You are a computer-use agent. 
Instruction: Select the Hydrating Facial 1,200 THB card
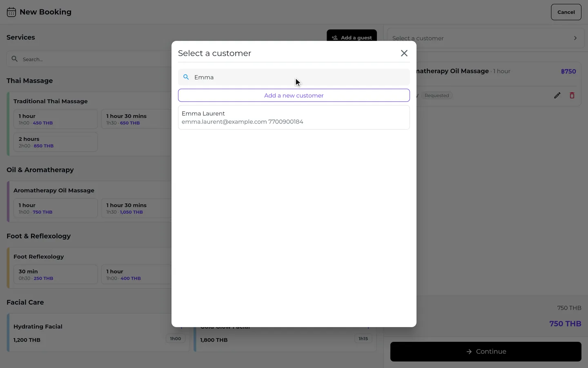[98, 332]
